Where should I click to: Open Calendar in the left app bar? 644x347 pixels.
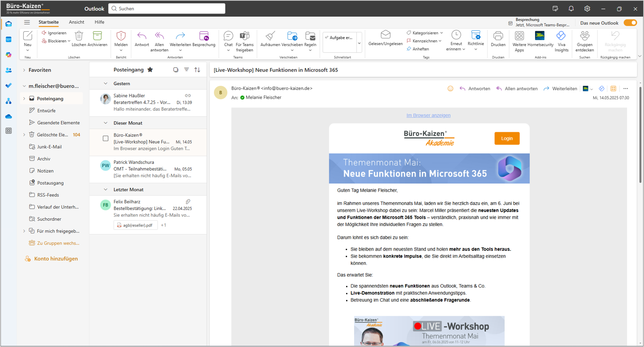[8, 39]
